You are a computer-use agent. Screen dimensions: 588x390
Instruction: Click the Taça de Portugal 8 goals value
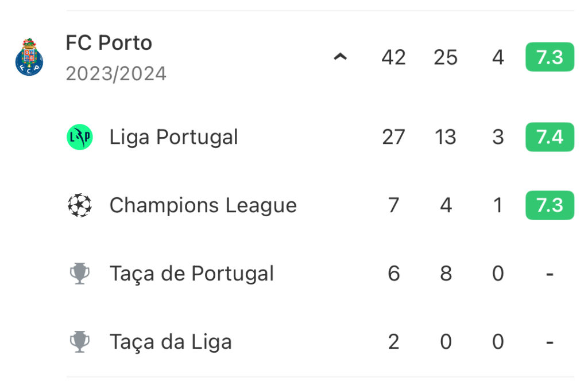coord(446,274)
